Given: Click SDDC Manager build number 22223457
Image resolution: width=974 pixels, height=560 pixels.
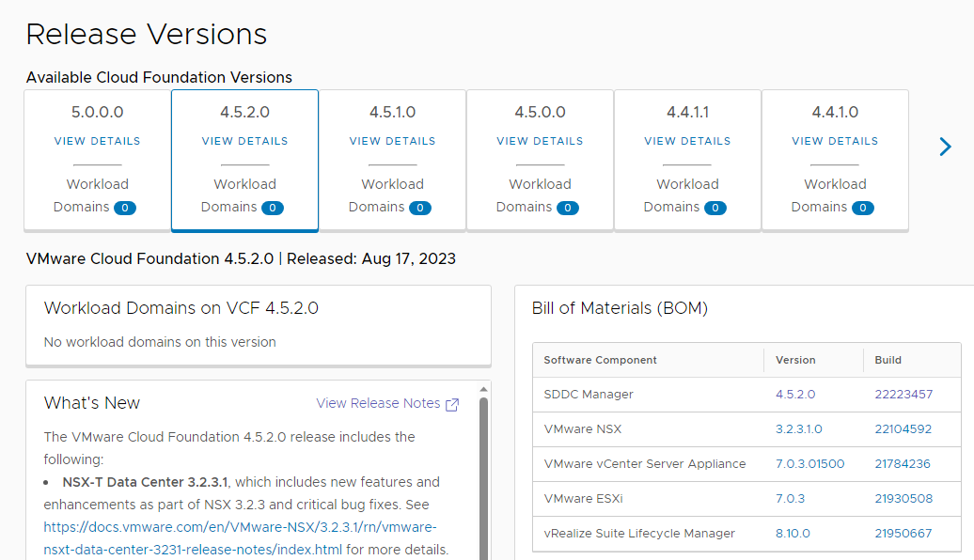Looking at the screenshot, I should point(903,395).
